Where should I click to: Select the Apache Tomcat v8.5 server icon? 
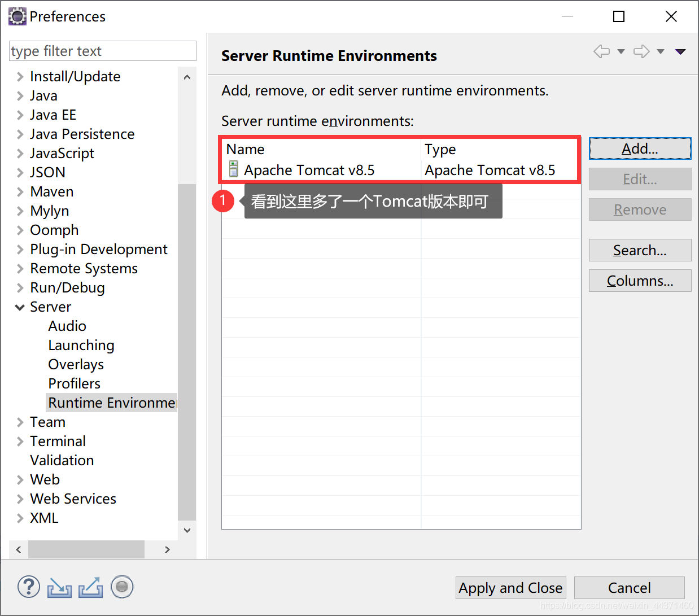[233, 169]
